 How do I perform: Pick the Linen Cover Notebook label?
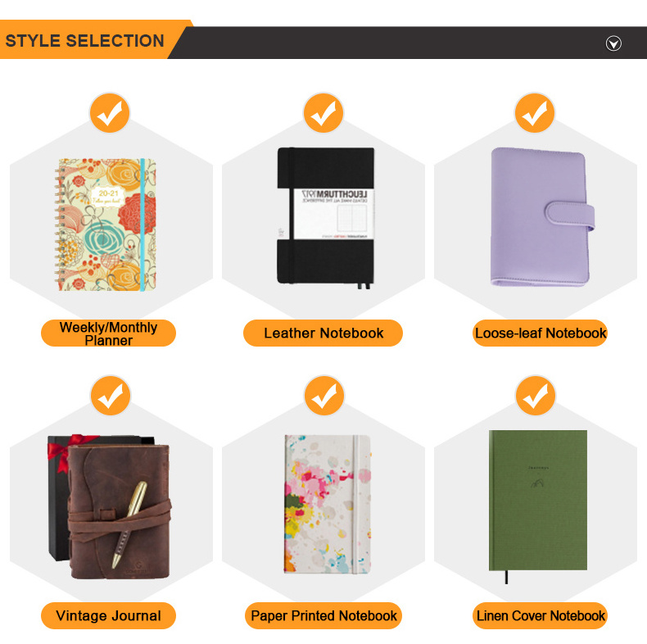pyautogui.click(x=541, y=615)
